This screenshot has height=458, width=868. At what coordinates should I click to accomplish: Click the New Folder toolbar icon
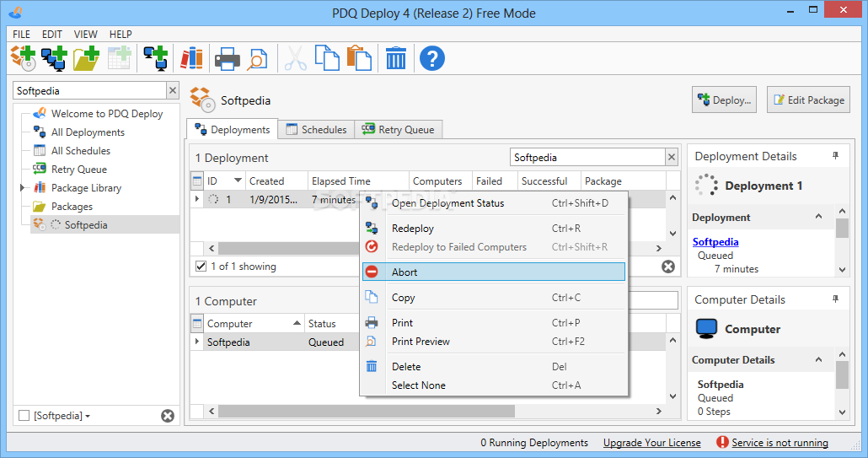point(86,58)
